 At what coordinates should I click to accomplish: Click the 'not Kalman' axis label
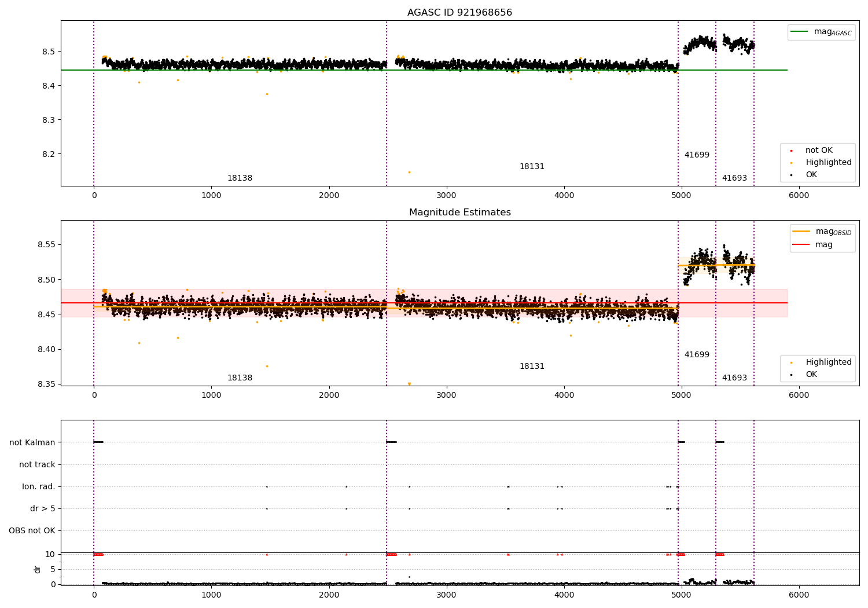[x=32, y=442]
